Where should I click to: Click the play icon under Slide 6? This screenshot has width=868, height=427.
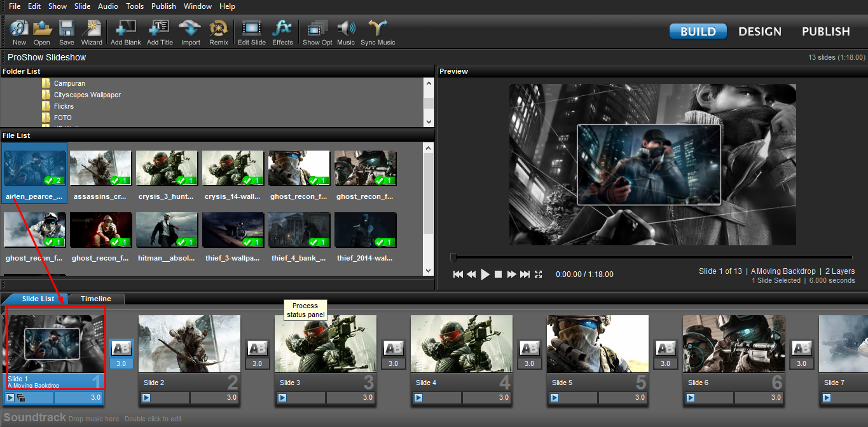pyautogui.click(x=691, y=398)
